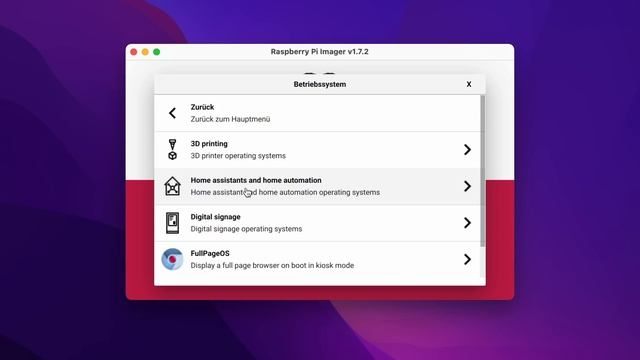Close the Betriebssystem dialog with X
Image resolution: width=640 pixels, height=360 pixels.
coord(469,84)
